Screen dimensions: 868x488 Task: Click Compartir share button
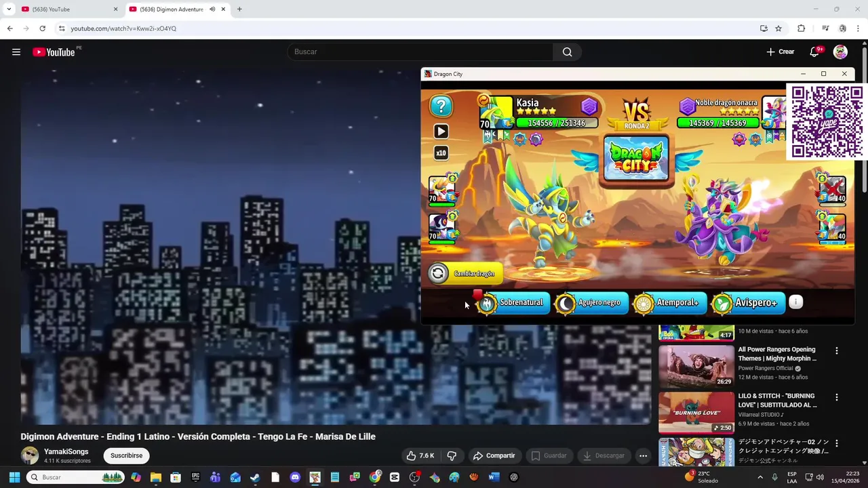494,455
